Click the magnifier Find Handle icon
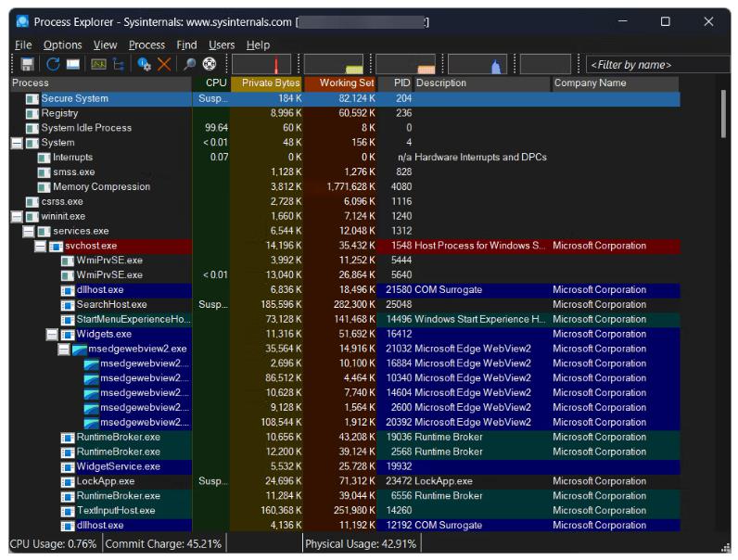Viewport: 738px width, 560px height. point(189,64)
